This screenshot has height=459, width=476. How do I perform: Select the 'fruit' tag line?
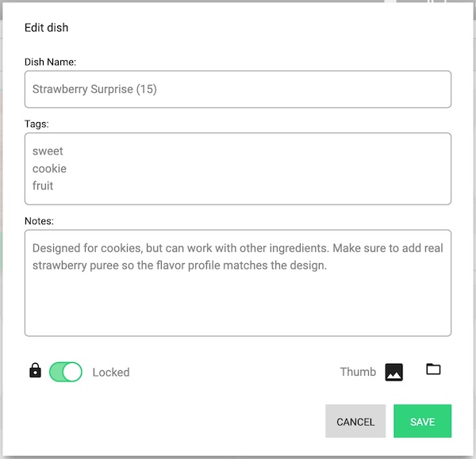click(x=43, y=186)
